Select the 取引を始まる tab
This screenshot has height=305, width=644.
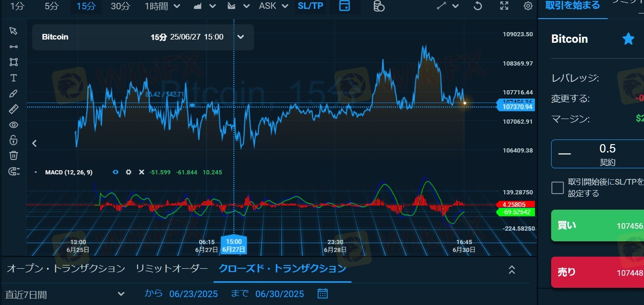572,6
